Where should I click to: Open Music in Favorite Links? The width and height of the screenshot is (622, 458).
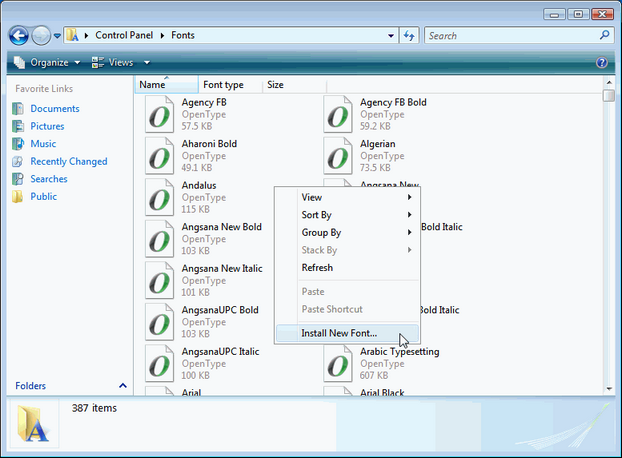pos(43,144)
